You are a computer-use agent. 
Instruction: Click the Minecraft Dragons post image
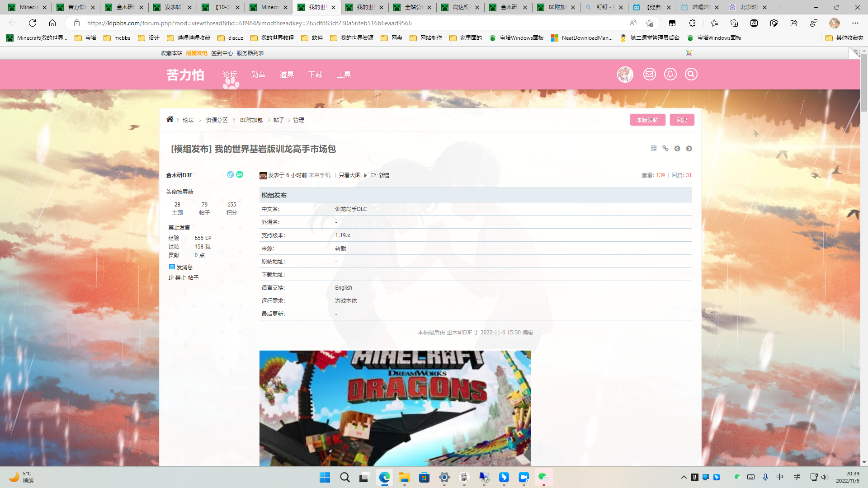(395, 408)
